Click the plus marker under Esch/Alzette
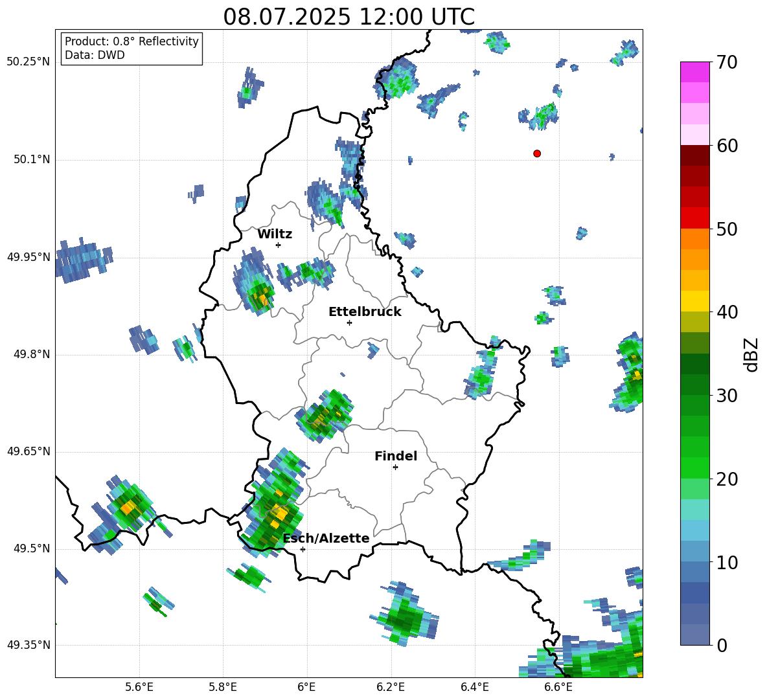Screen dimensions: 767x700 coord(303,549)
